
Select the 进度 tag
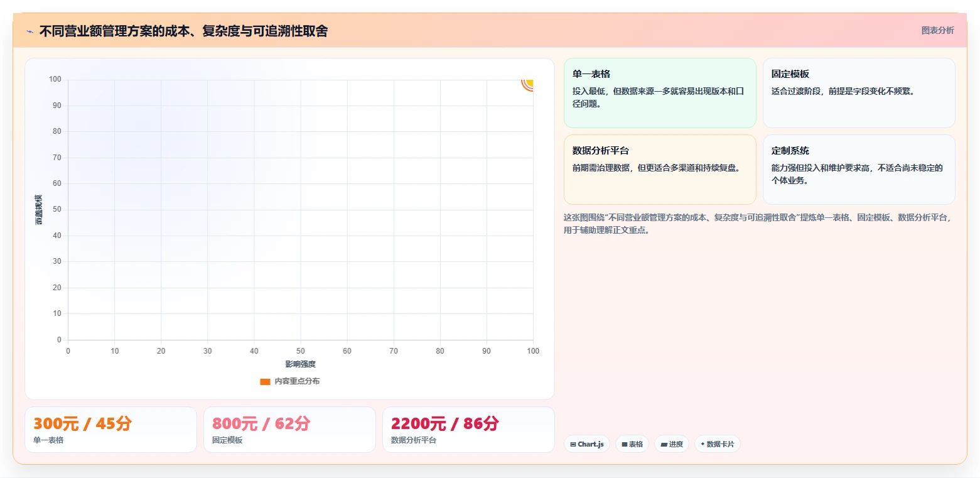click(671, 444)
